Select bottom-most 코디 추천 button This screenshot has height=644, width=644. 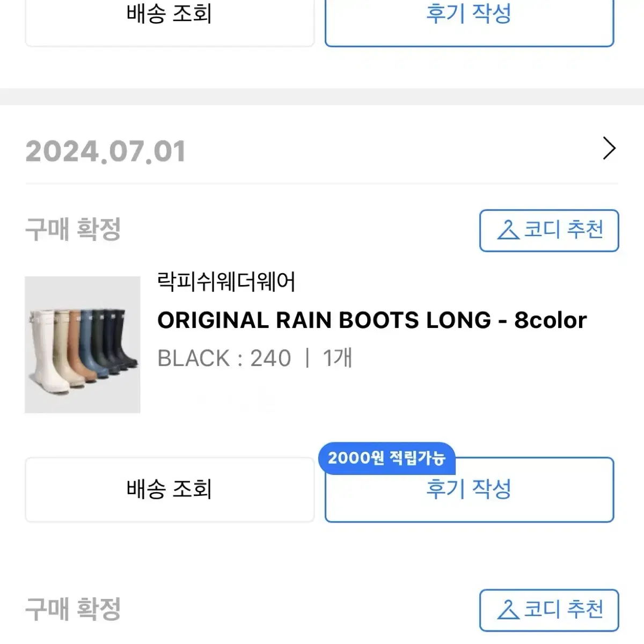coord(549,611)
